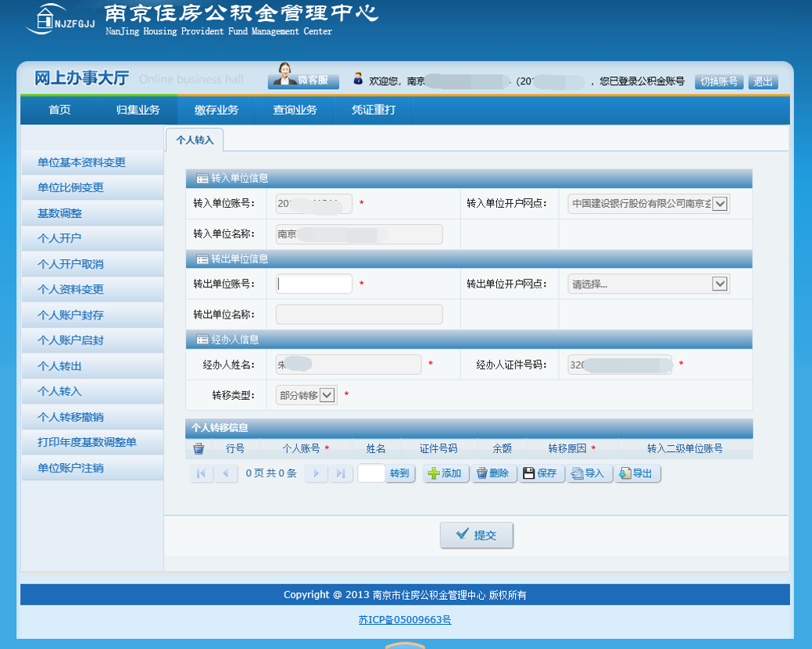The height and width of the screenshot is (649, 812).
Task: Click the 删除 (delete) button in table toolbar
Action: (493, 473)
